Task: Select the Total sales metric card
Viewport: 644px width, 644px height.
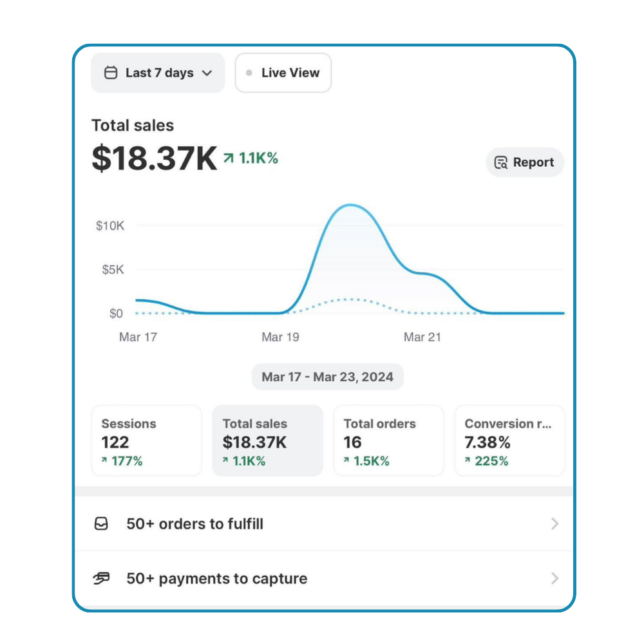Action: (x=267, y=440)
